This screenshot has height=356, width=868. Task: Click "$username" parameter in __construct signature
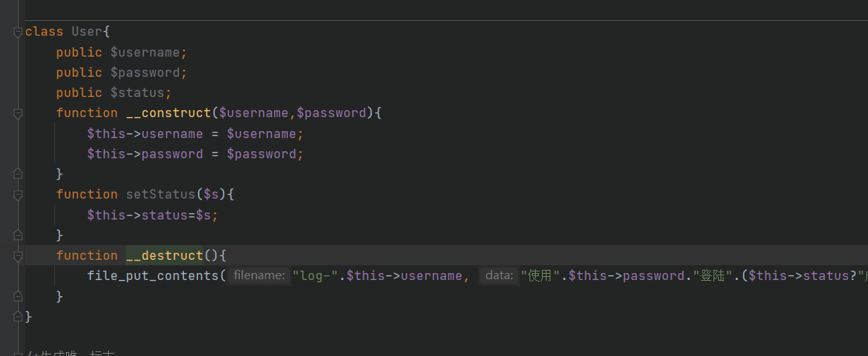[x=254, y=112]
